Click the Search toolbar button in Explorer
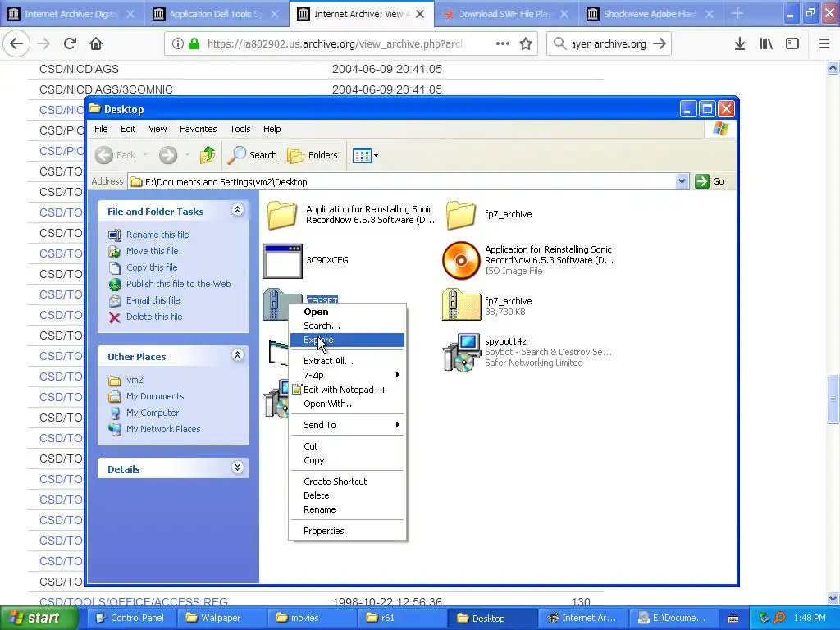Viewport: 840px width, 630px height. click(x=253, y=155)
